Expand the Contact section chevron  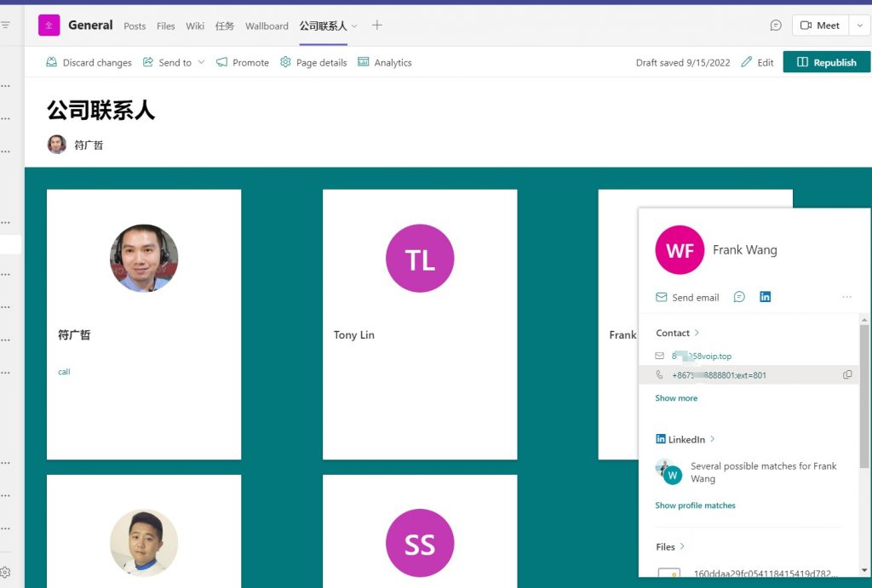tap(697, 333)
